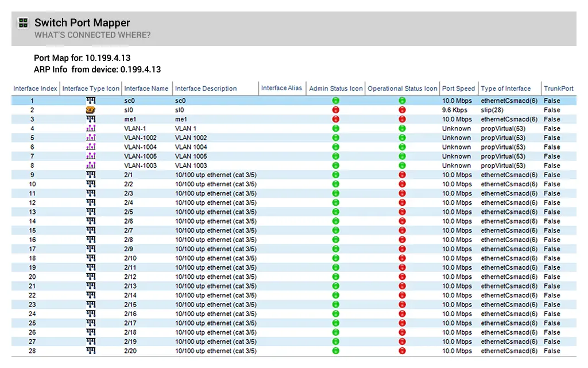Click the ethernet type icon for interface sc0
Image resolution: width=588 pixels, height=368 pixels.
coord(91,101)
